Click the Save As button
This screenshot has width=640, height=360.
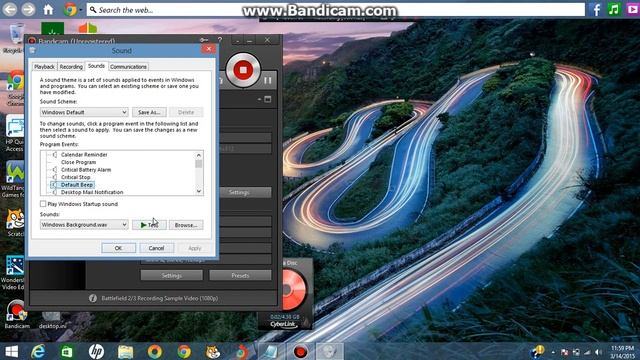[149, 112]
